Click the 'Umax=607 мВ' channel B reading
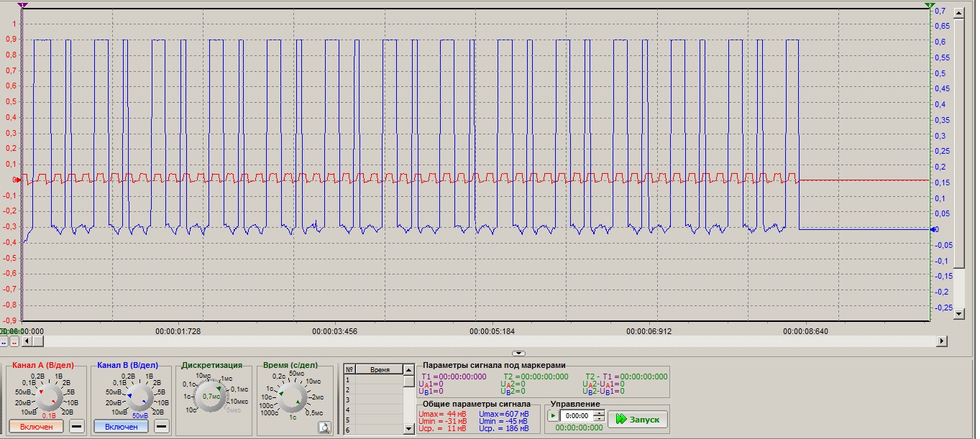Viewport: 980px width, 439px height. (503, 415)
